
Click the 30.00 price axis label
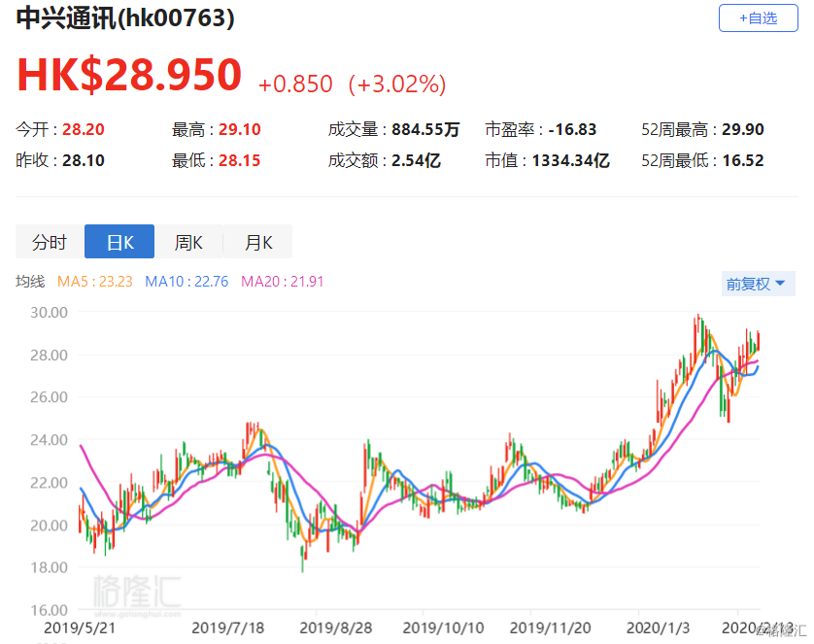point(49,313)
